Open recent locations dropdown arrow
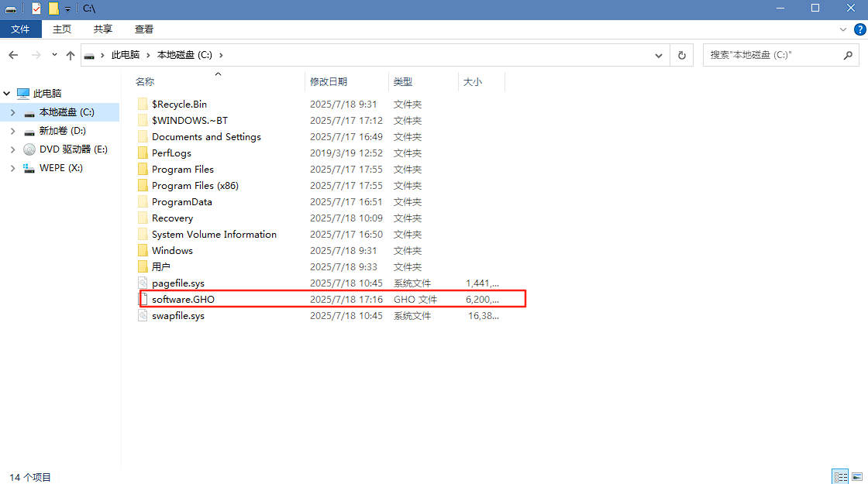Image resolution: width=868 pixels, height=484 pixels. pyautogui.click(x=54, y=56)
